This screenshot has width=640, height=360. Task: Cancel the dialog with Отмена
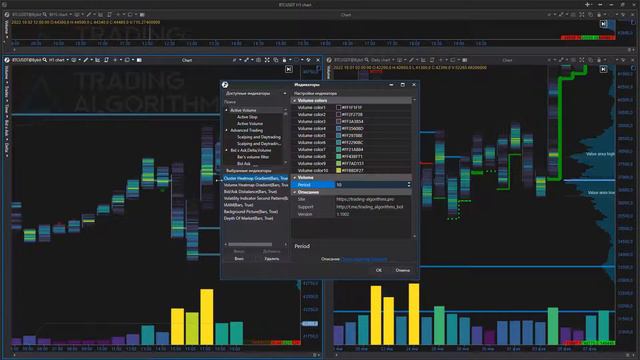pyautogui.click(x=402, y=270)
